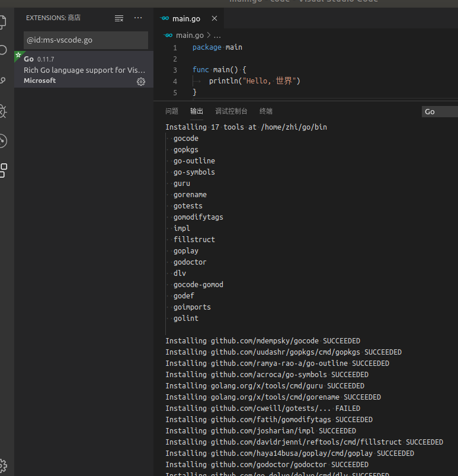
Task: Expand the breadcrumb ellipsis after main.go
Action: point(217,36)
